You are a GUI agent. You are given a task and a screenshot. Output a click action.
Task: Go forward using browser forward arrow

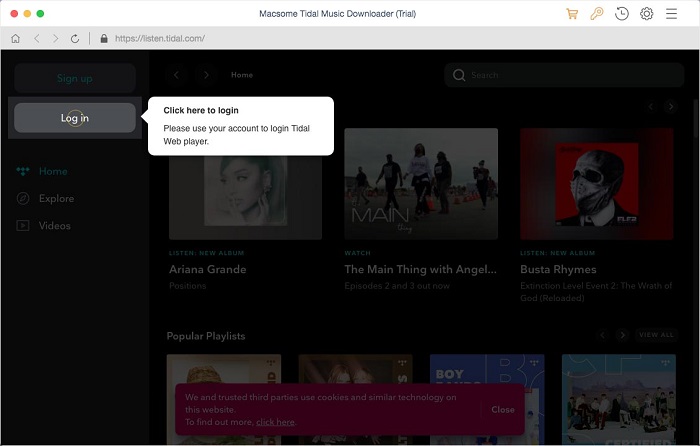coord(55,39)
